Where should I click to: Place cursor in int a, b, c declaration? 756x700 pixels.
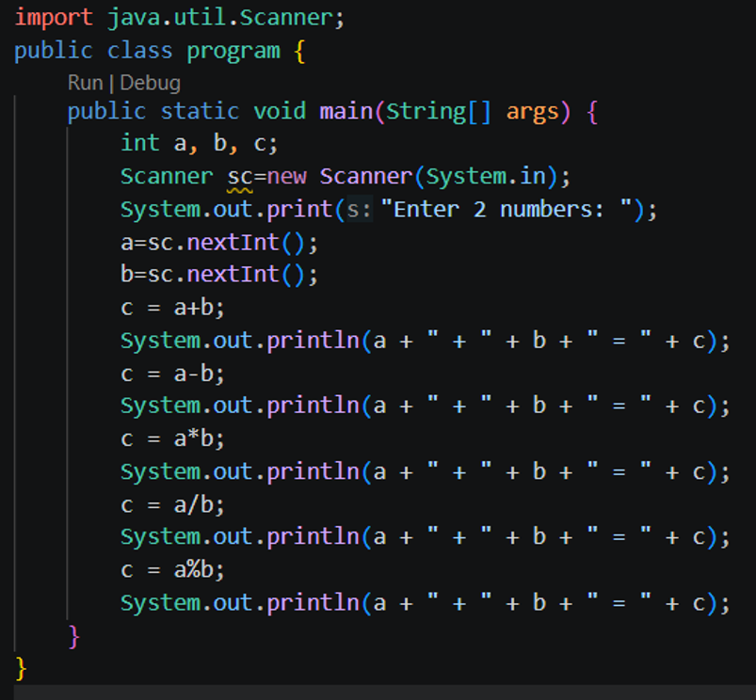pos(200,143)
